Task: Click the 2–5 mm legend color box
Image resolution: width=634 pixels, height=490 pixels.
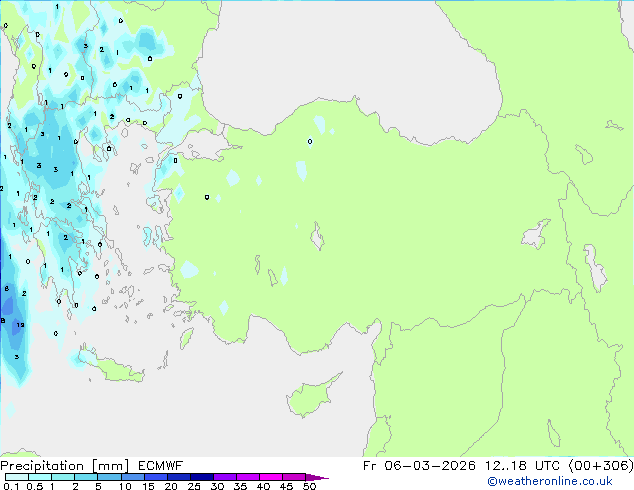Action: coord(86,477)
